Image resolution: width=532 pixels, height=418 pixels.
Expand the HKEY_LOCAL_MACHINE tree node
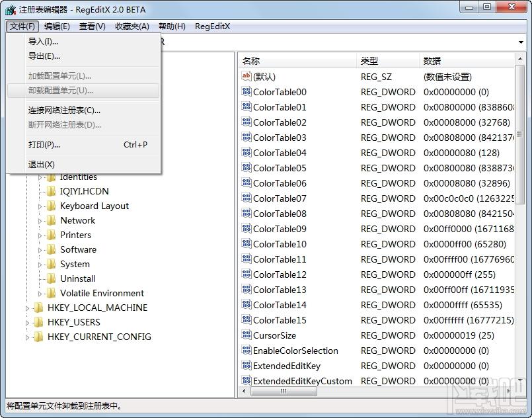tap(27, 308)
